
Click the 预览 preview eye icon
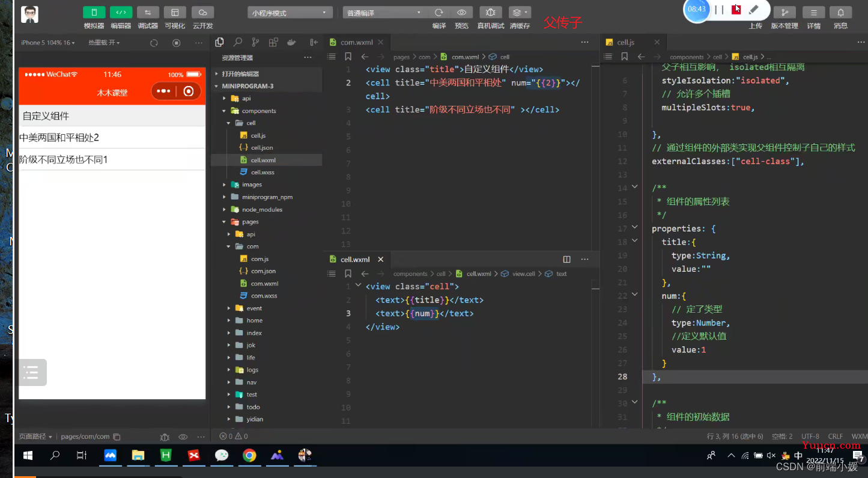pyautogui.click(x=461, y=13)
